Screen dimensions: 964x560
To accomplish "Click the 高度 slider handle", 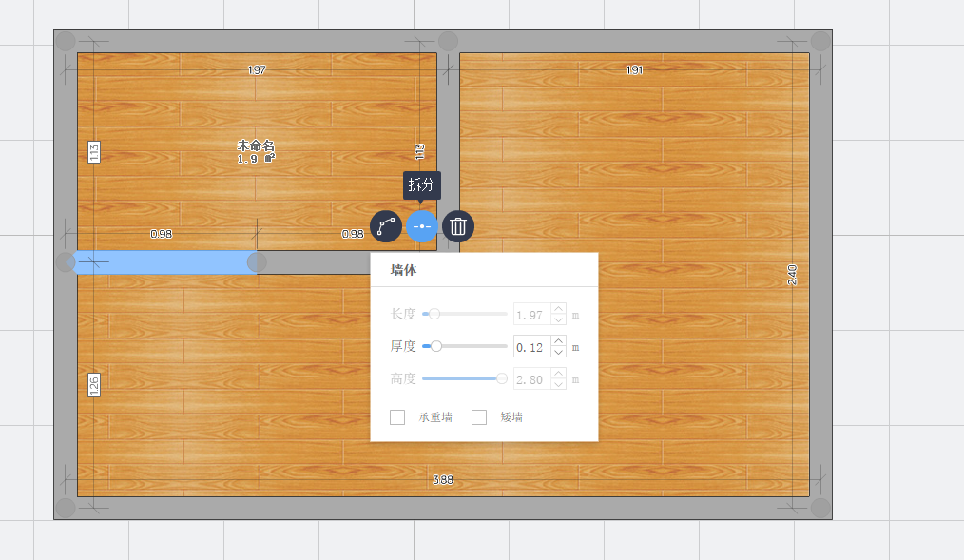I will click(x=502, y=378).
